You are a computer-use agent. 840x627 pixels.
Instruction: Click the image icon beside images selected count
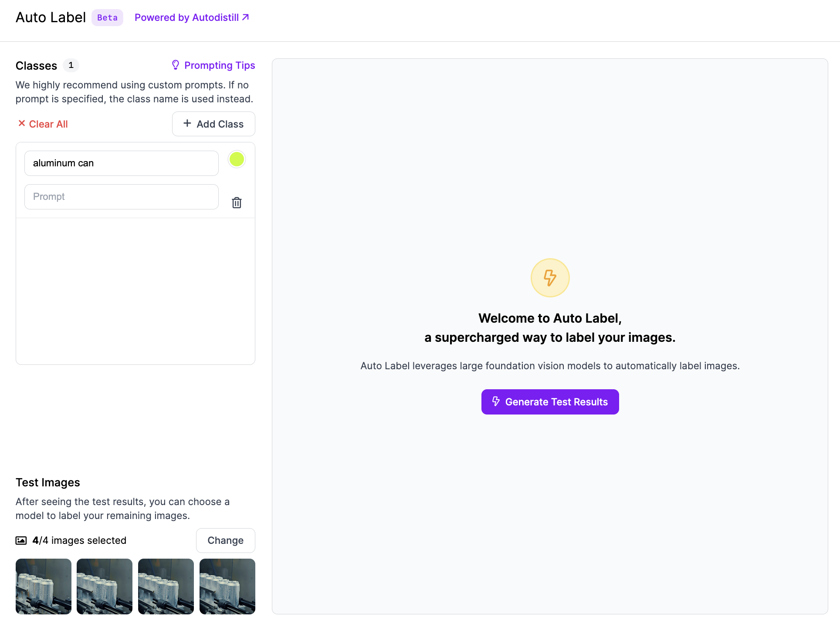20,540
